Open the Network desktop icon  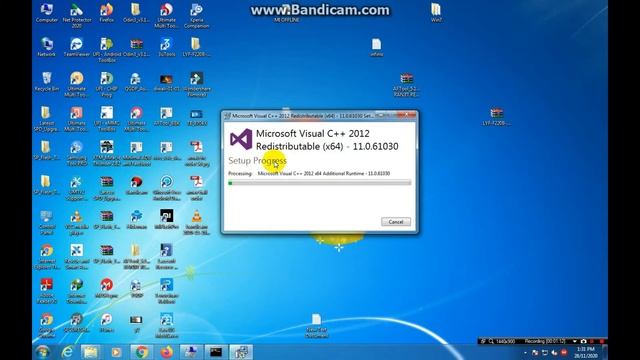click(47, 47)
